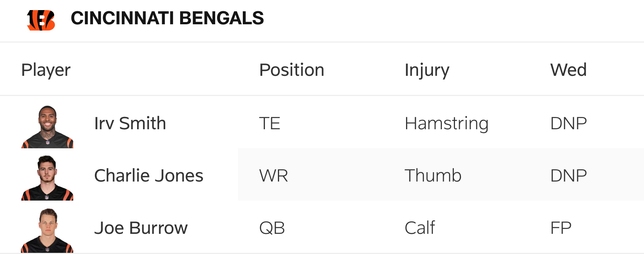
Task: Click Irv Smith's headshot photo
Action: pyautogui.click(x=47, y=127)
